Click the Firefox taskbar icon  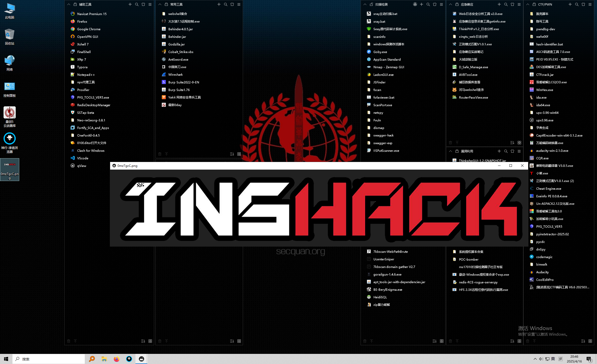116,359
